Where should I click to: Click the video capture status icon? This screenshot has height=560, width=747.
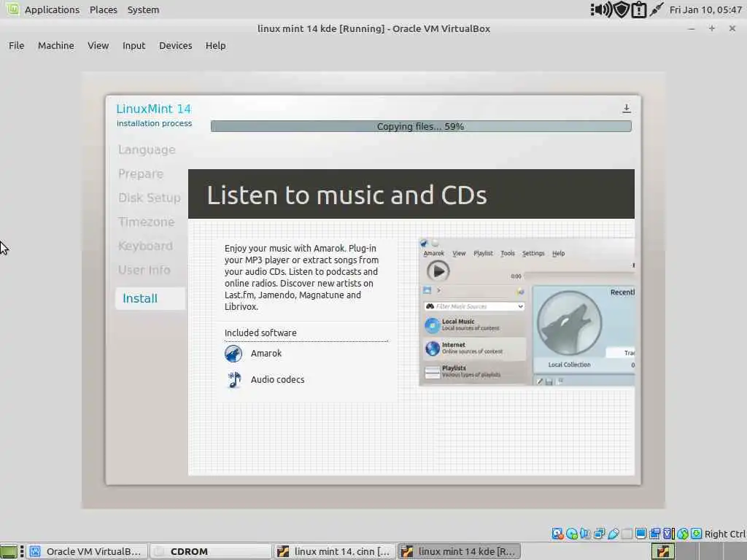point(655,534)
